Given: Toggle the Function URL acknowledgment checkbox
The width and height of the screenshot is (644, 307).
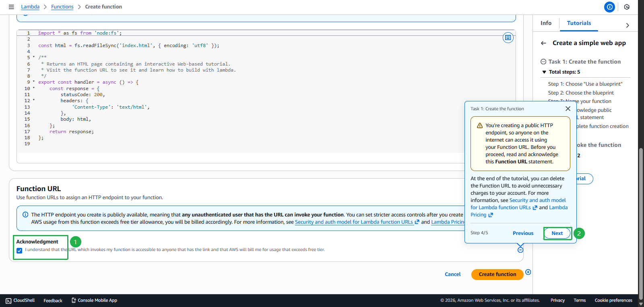Looking at the screenshot, I should (19, 250).
